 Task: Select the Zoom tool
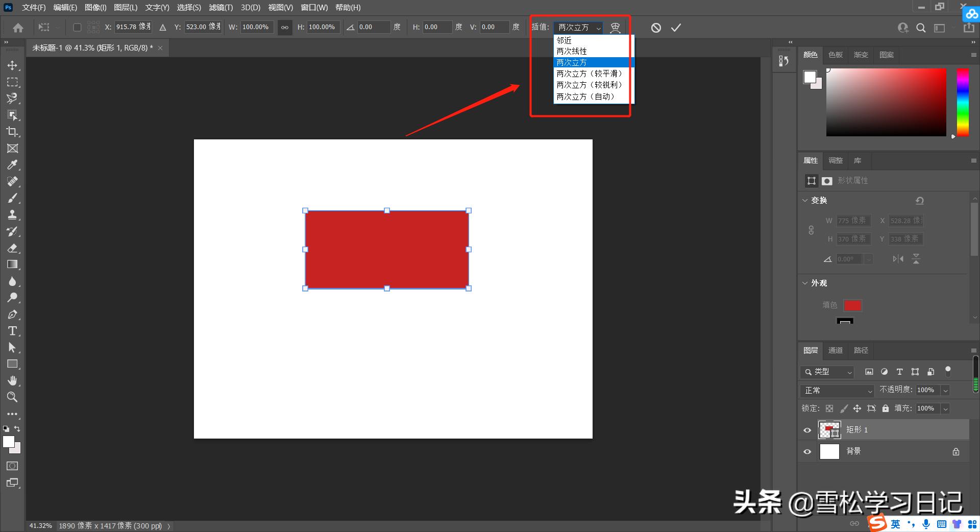(12, 397)
